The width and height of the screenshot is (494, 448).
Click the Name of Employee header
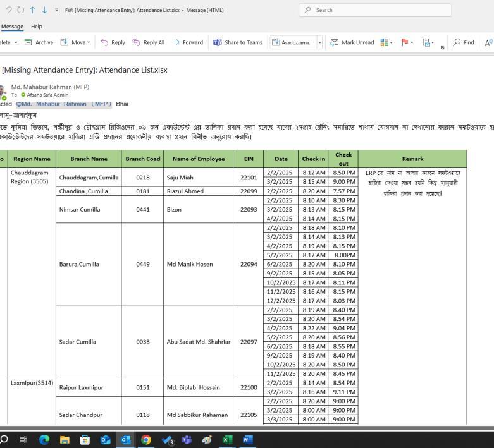(x=199, y=159)
